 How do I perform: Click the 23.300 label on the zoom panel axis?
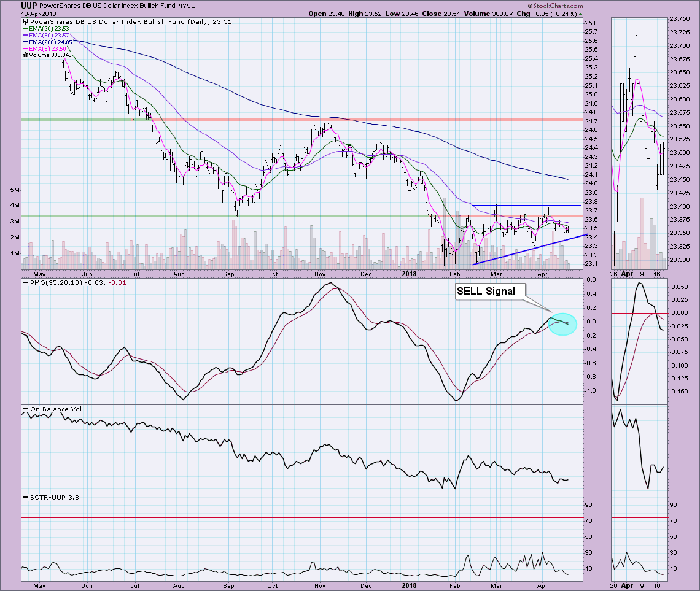679,260
